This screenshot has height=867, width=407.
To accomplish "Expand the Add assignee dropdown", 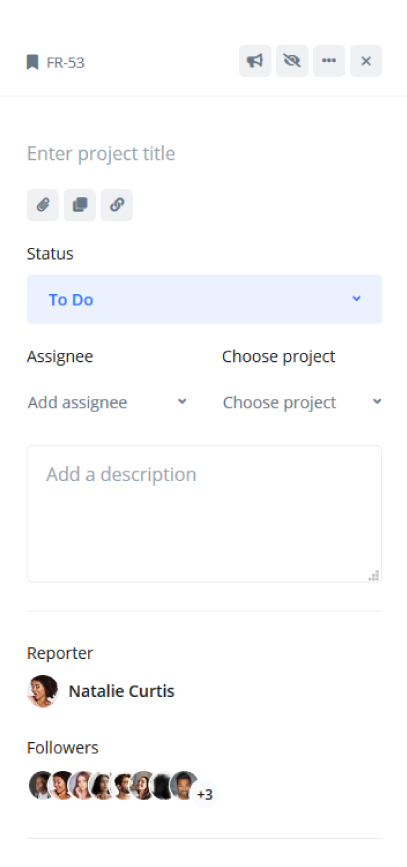I will click(107, 403).
